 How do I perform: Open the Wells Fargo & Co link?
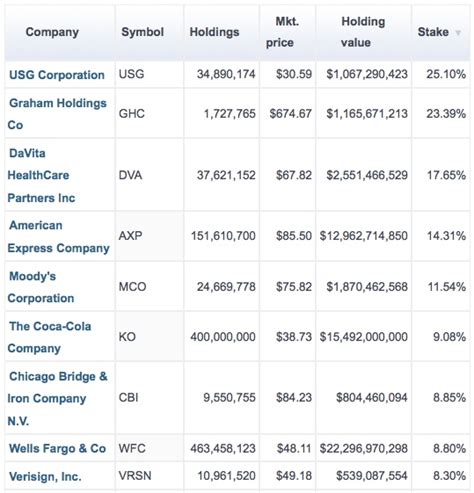57,448
